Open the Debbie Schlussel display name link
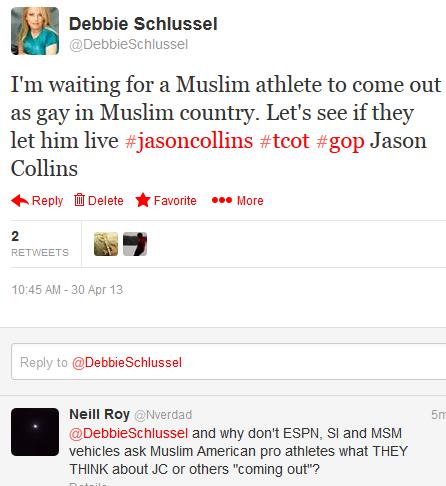Image resolution: width=446 pixels, height=486 pixels. coord(143,24)
